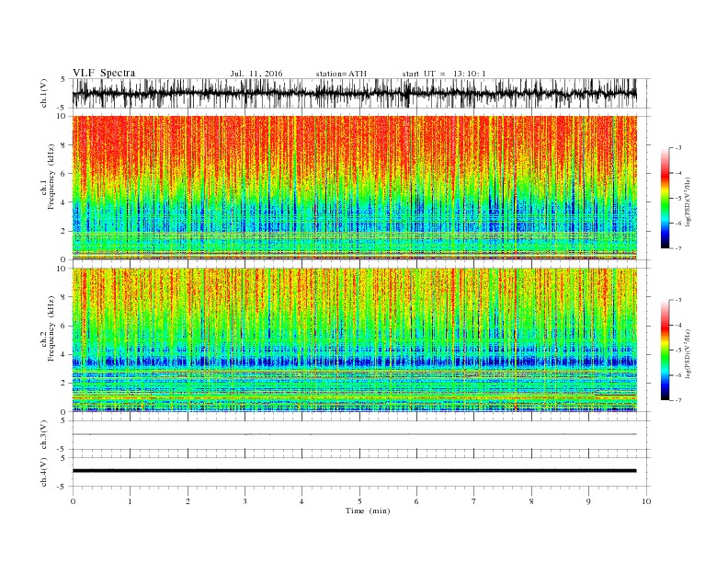Screen dimensions: 728x563
Task: Click the ch.2 spectrogram color scale bar
Action: tap(665, 350)
